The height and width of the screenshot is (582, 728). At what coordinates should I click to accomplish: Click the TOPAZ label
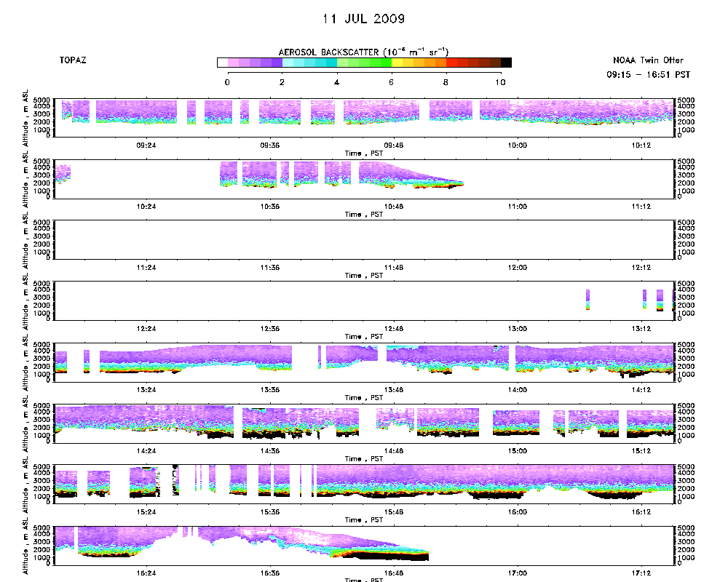73,60
